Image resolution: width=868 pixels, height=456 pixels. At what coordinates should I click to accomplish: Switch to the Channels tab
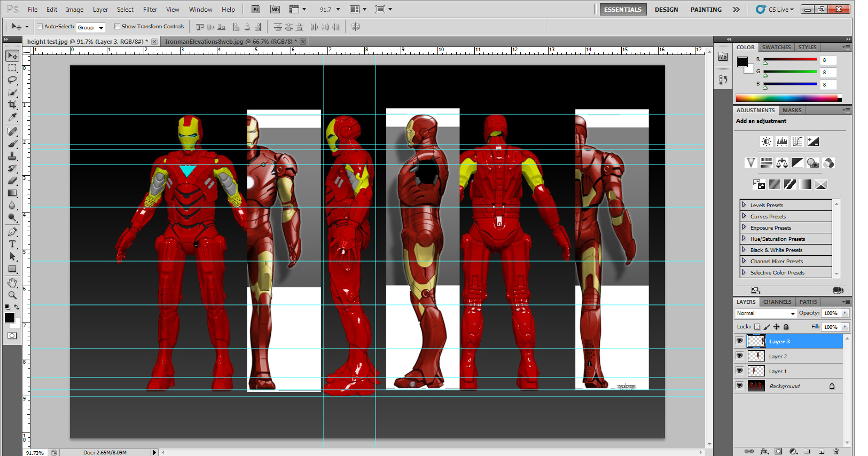(777, 302)
